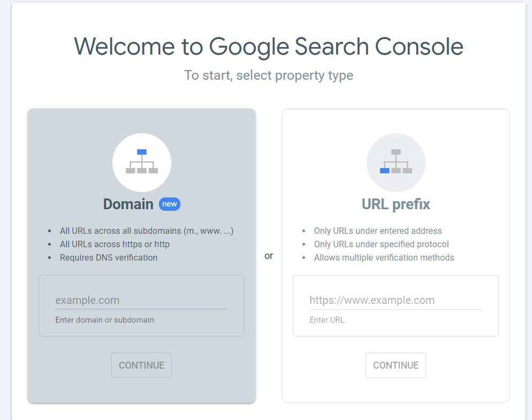Focus the example.com domain input field
This screenshot has width=532, height=420.
pos(141,300)
